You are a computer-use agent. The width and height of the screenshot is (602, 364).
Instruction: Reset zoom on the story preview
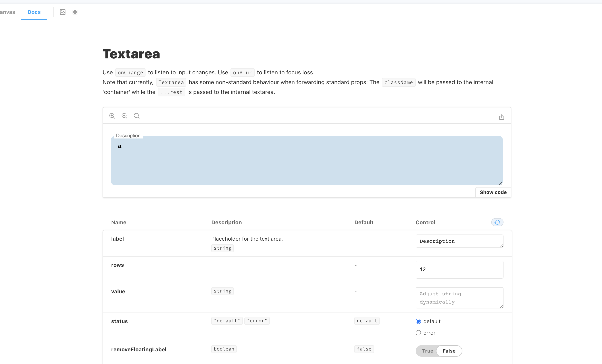137,116
